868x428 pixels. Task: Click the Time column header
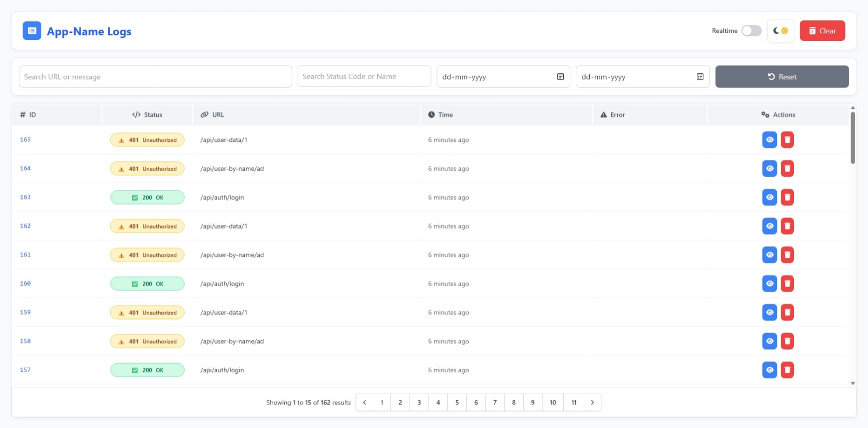pos(507,114)
